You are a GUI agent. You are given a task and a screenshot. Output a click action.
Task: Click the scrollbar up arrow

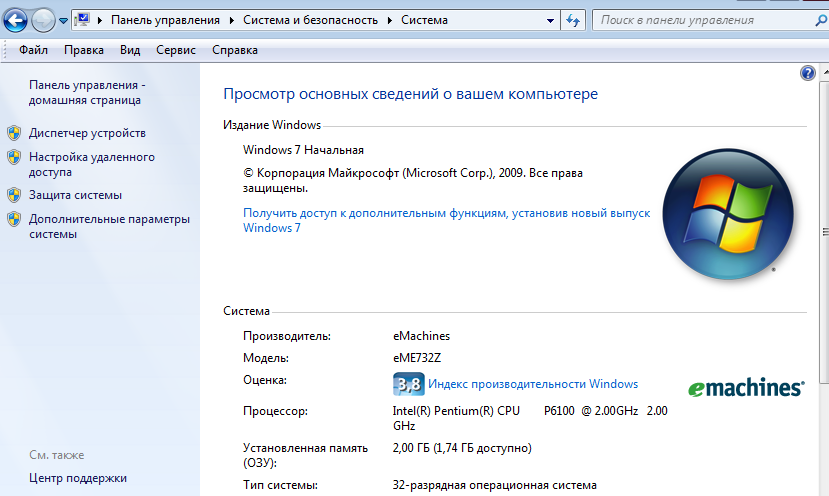click(825, 72)
